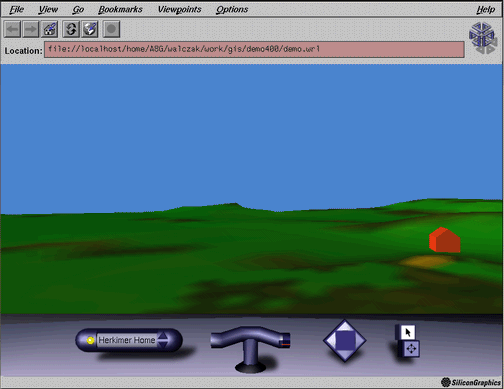Click the forward arrow toolbar button
The height and width of the screenshot is (389, 504).
coord(31,29)
